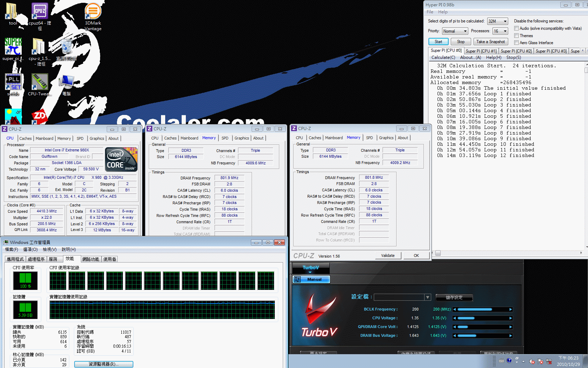Open the 網路功能 tab in Task Manager
This screenshot has width=588, height=368.
pos(91,259)
